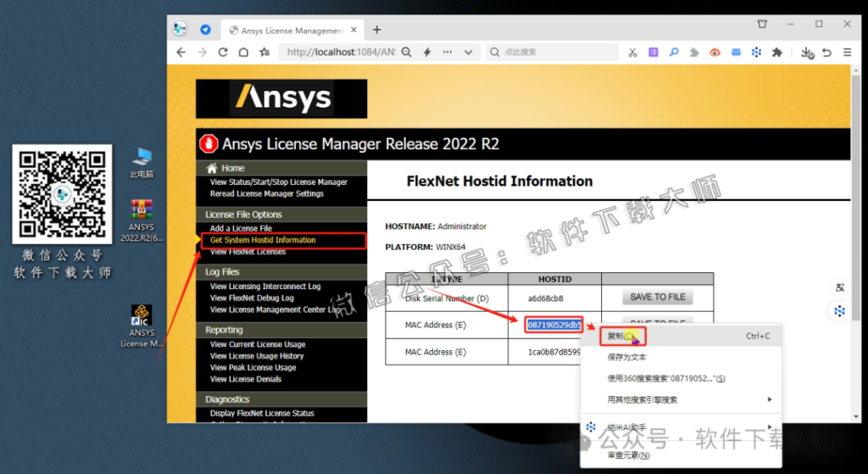Click the page zoom magnifier icon
The height and width of the screenshot is (474, 868).
click(406, 52)
